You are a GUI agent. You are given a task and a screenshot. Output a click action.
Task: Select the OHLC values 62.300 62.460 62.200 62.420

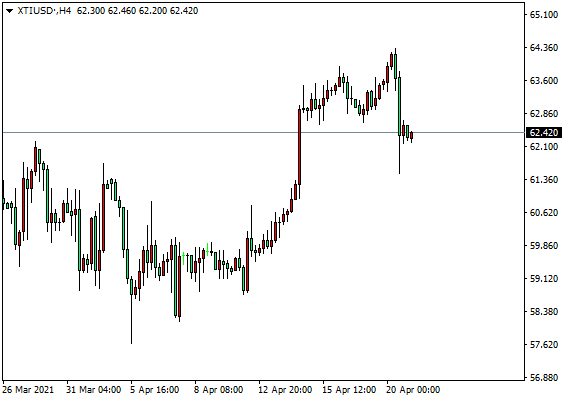137,11
